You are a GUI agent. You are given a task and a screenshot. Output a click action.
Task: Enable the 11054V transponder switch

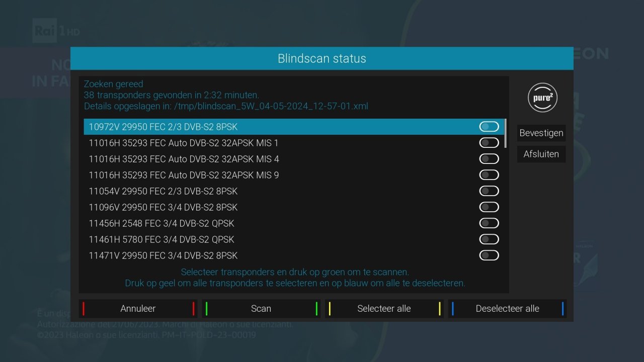tap(489, 191)
